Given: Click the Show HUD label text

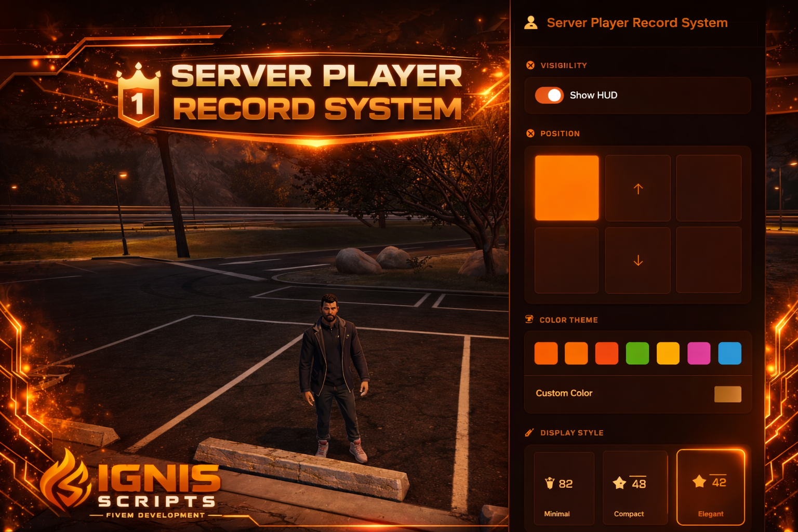Looking at the screenshot, I should pyautogui.click(x=593, y=95).
